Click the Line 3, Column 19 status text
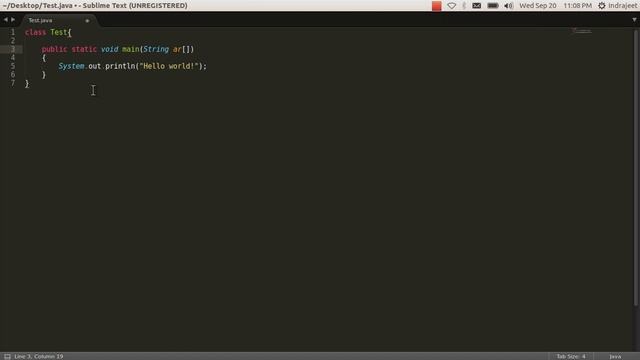640x360 pixels. [39, 356]
